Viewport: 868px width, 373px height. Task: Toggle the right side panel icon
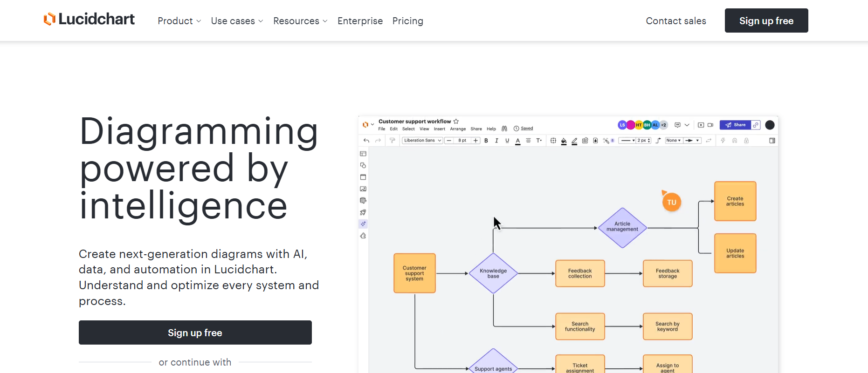[x=772, y=141]
